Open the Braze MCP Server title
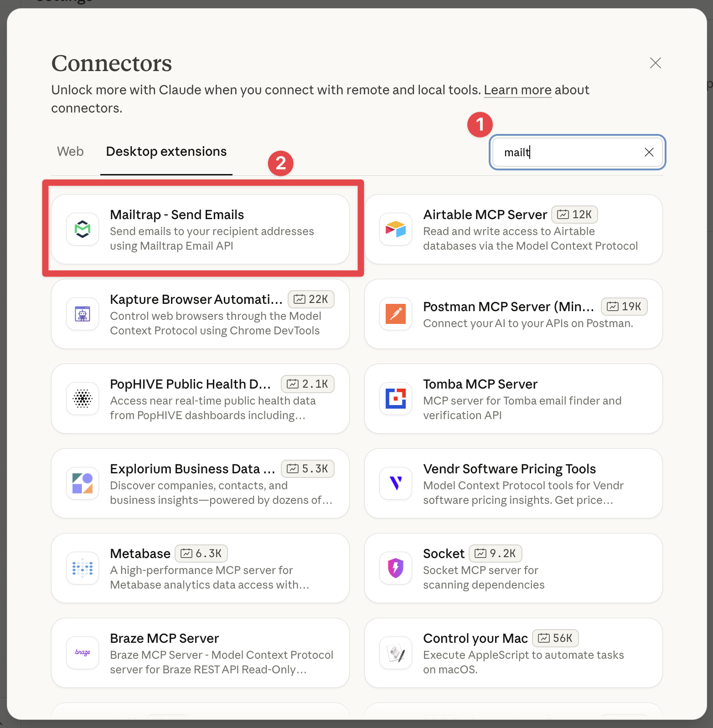This screenshot has height=728, width=713. (x=165, y=638)
